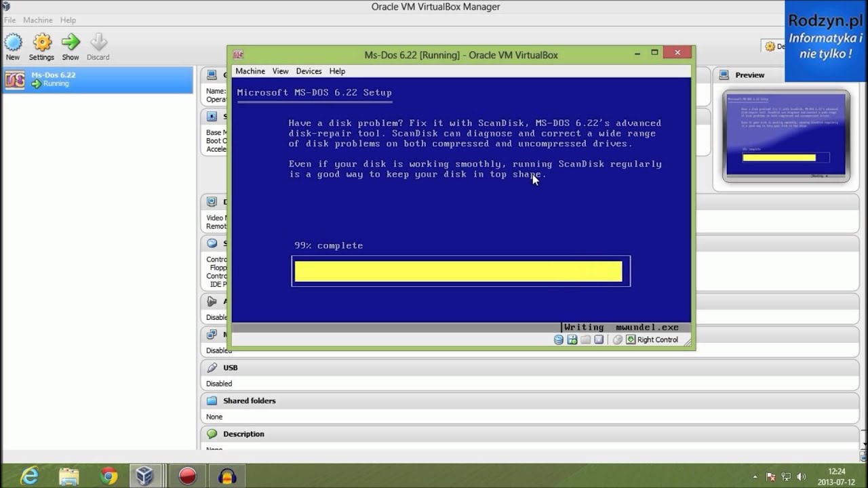
Task: Click the keyboard capture green arrow icon
Action: coord(631,340)
